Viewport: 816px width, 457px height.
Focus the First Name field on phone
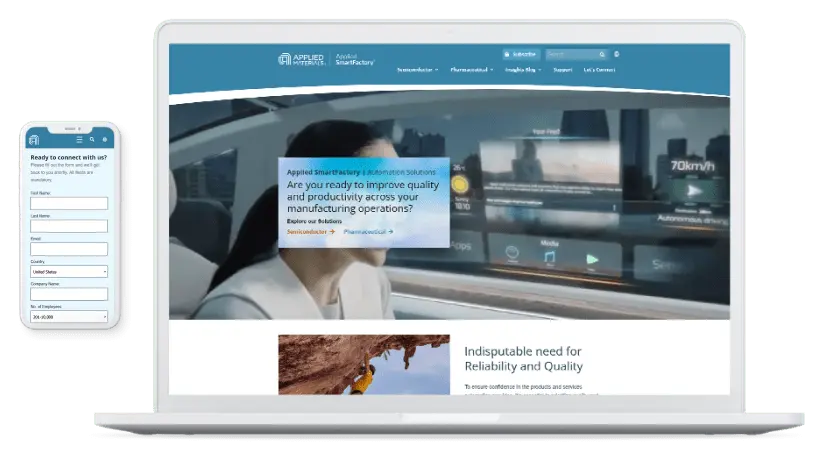point(69,203)
